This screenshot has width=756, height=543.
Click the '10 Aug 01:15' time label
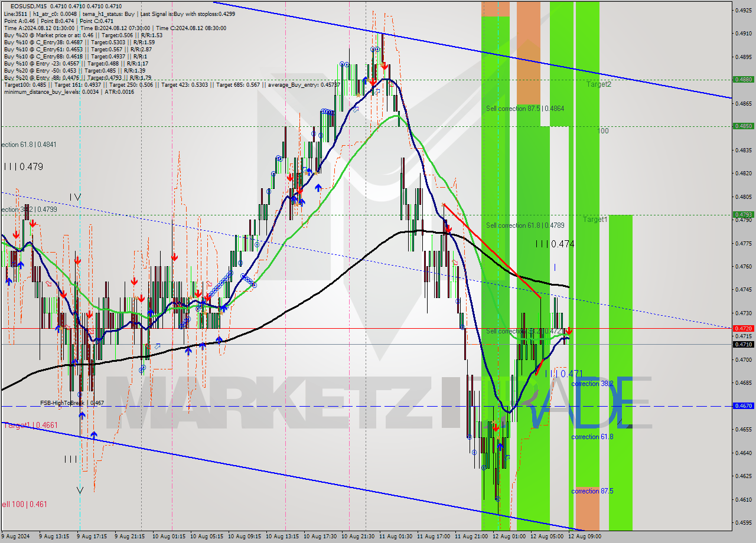(169, 537)
